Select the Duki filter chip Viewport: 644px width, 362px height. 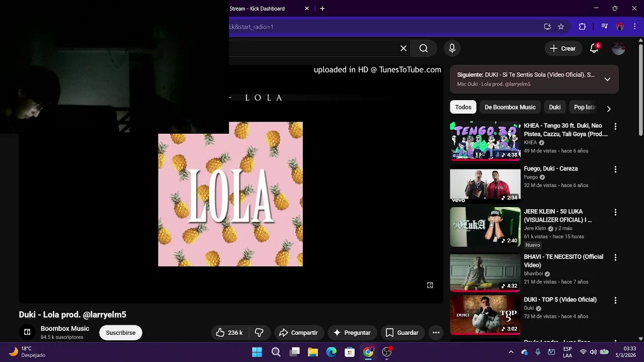pyautogui.click(x=554, y=107)
